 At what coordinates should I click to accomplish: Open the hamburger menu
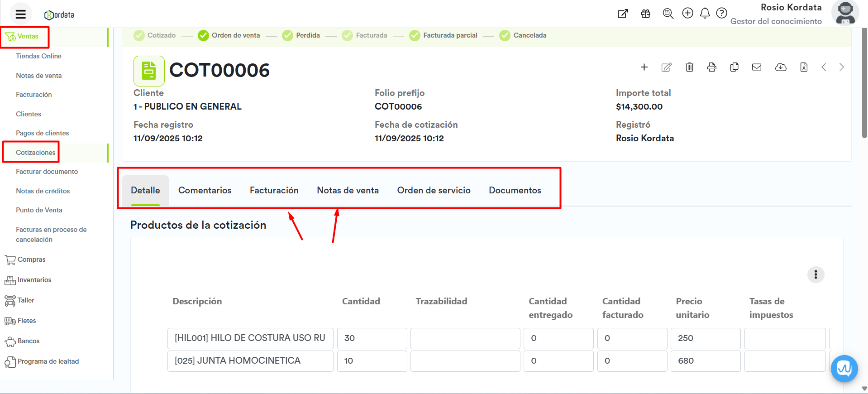tap(21, 14)
